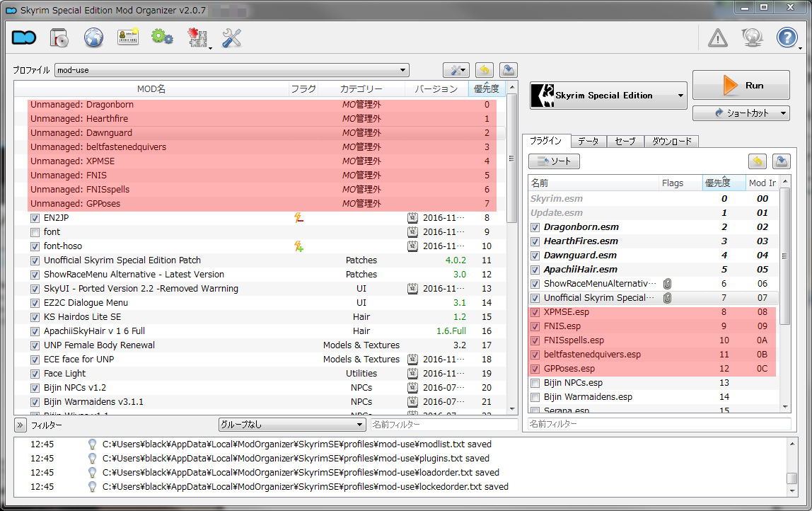This screenshot has height=511, width=812.
Task: Switch to the セーブ tab
Action: tap(625, 141)
